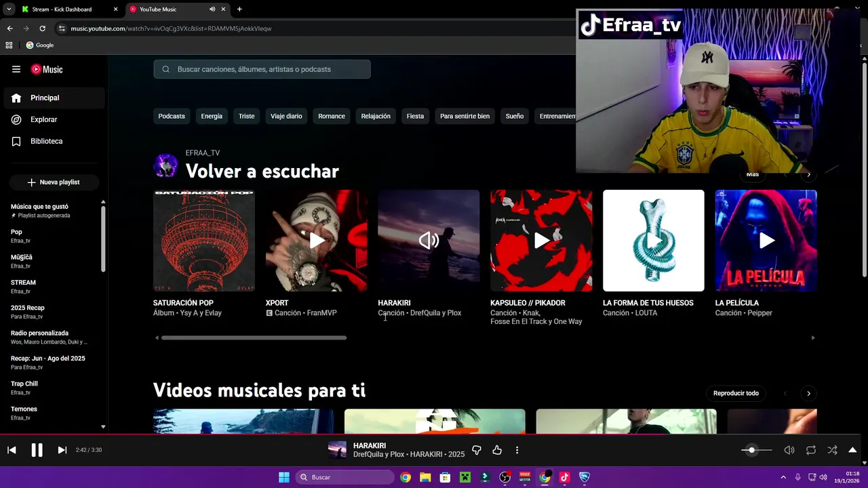
Task: Show next Videos musicales page arrow
Action: (x=808, y=393)
